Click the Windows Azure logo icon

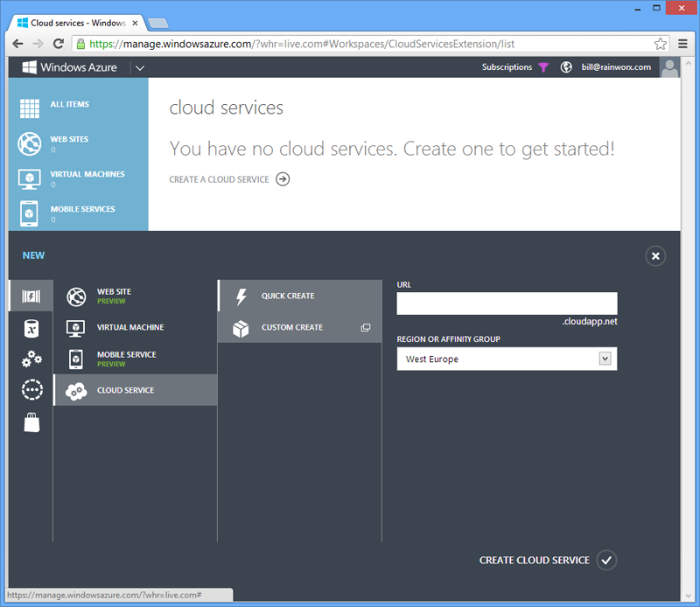[30, 67]
